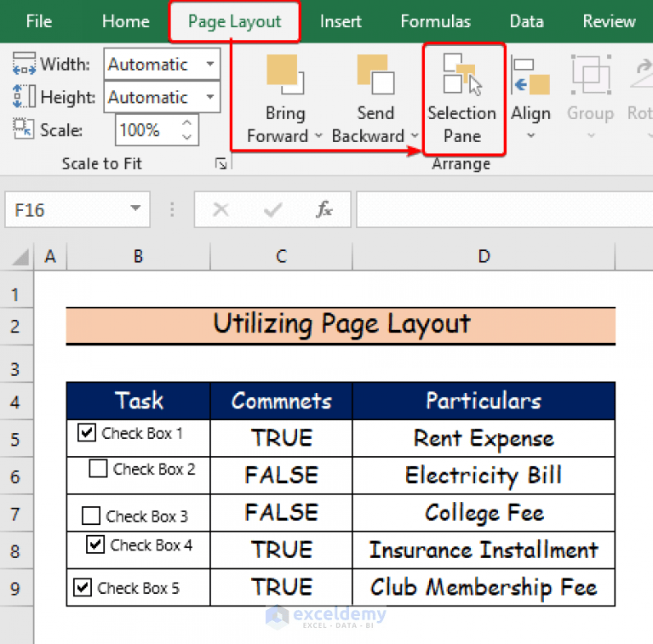Select the College Fee cell
653x644 pixels.
[x=484, y=512]
